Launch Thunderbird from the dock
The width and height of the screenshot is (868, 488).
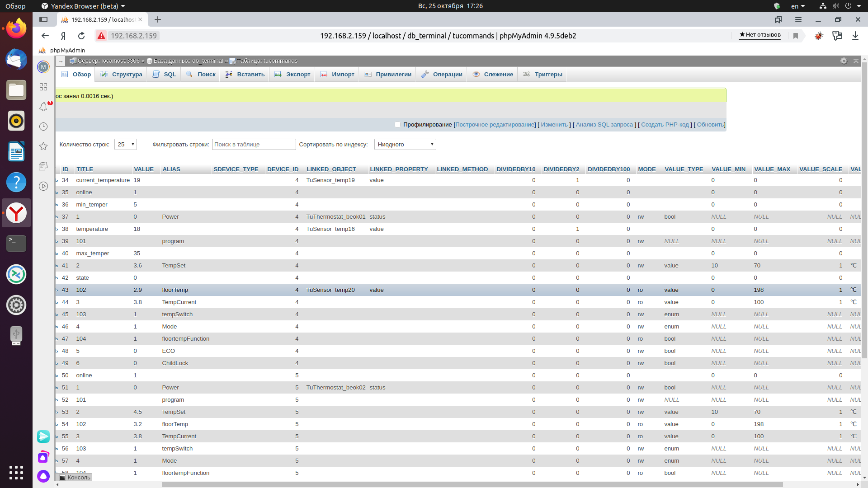(x=16, y=59)
